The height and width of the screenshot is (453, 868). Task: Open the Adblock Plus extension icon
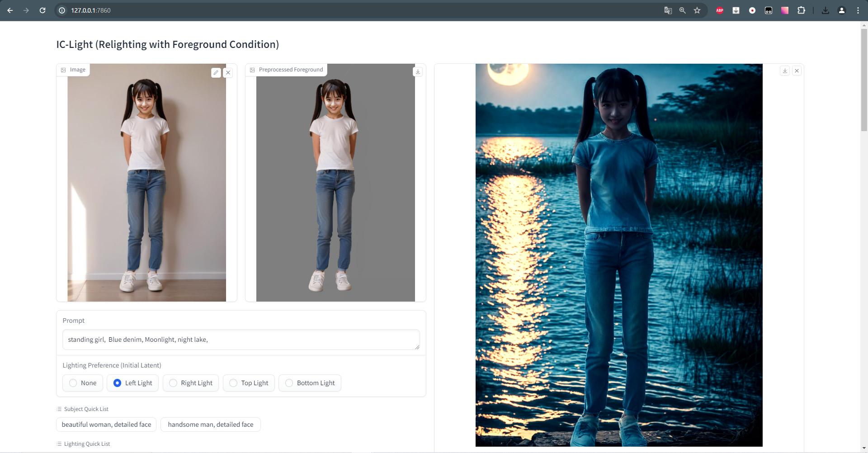pyautogui.click(x=720, y=10)
